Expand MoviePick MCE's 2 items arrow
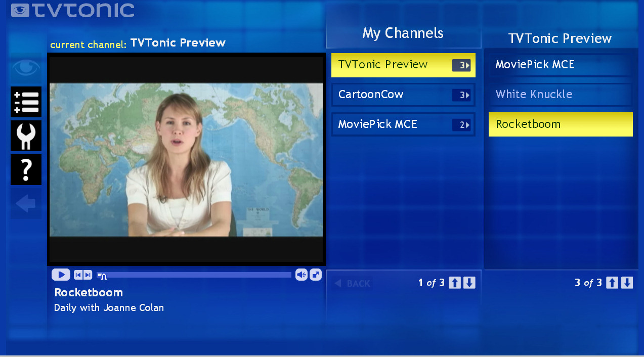644x357 pixels. pyautogui.click(x=461, y=125)
